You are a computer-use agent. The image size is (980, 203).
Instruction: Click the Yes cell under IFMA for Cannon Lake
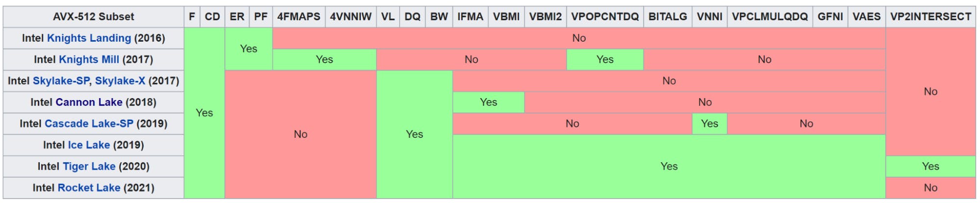pyautogui.click(x=488, y=102)
